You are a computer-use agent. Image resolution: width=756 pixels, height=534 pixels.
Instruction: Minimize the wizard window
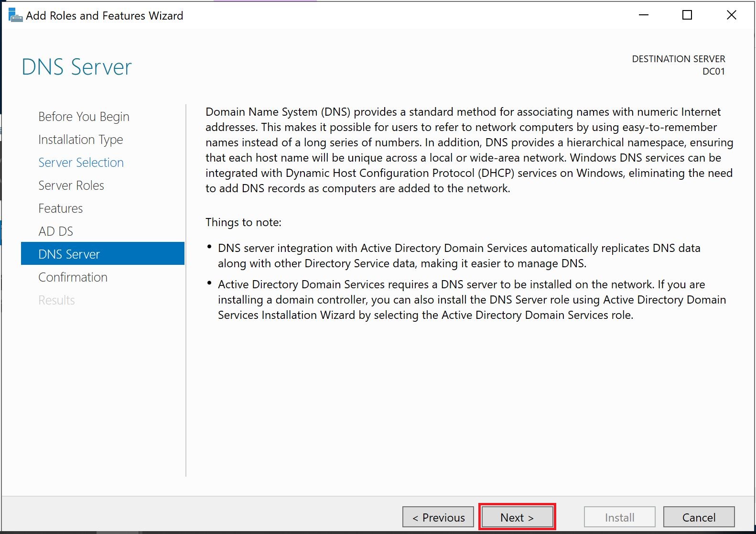coord(644,15)
